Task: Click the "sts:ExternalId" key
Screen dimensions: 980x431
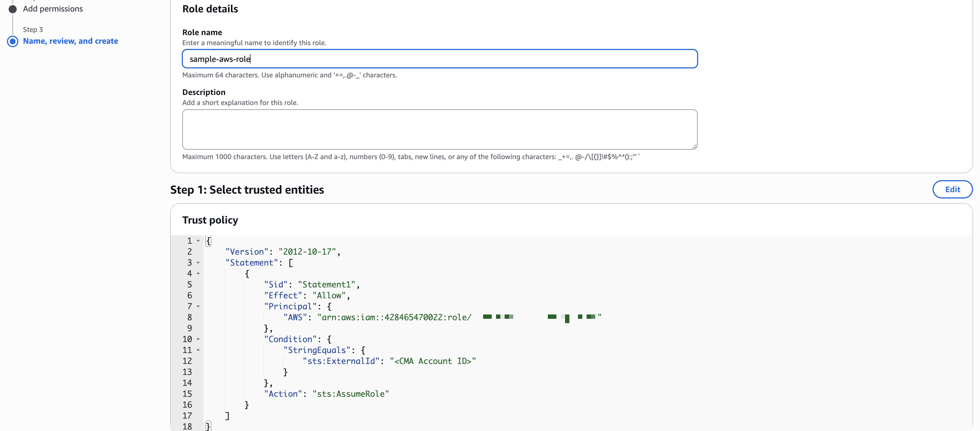Action: (341, 361)
